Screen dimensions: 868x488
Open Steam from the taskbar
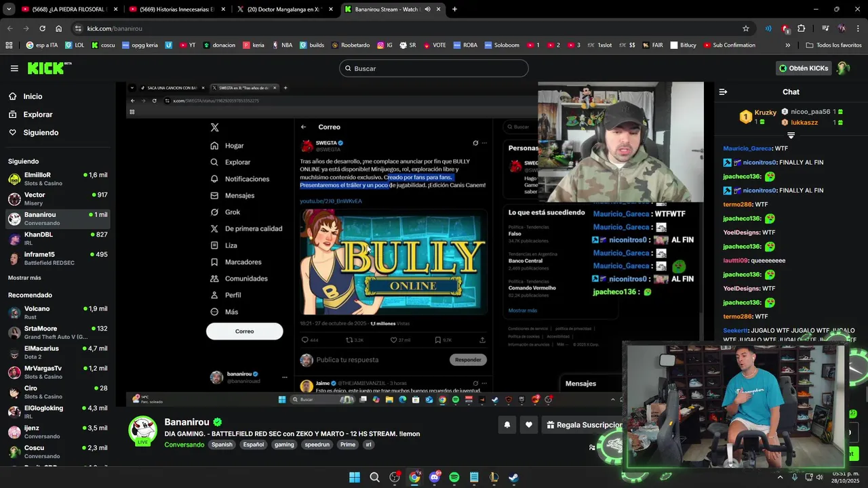tap(513, 477)
